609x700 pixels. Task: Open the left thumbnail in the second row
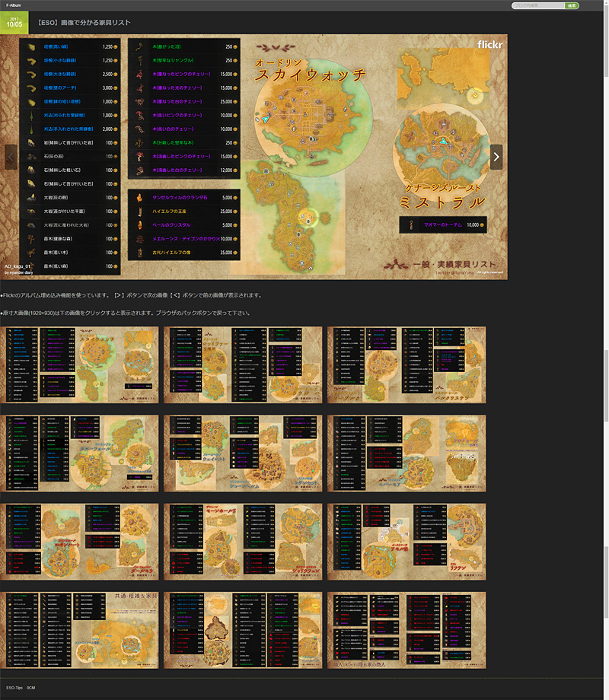point(79,453)
